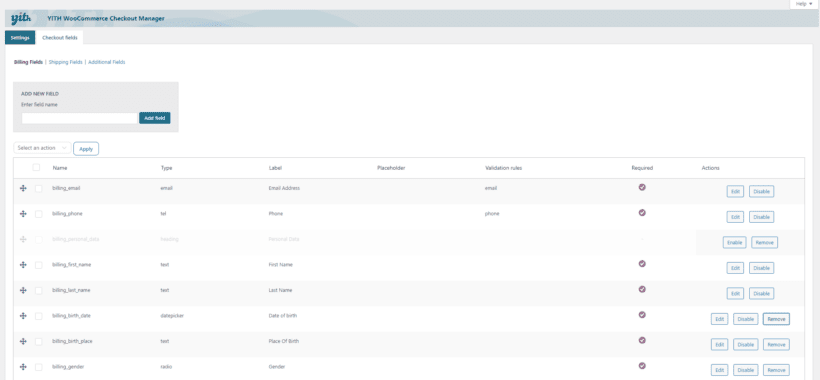Click the required checkmark for billing_first_name
The width and height of the screenshot is (820, 380).
642,263
